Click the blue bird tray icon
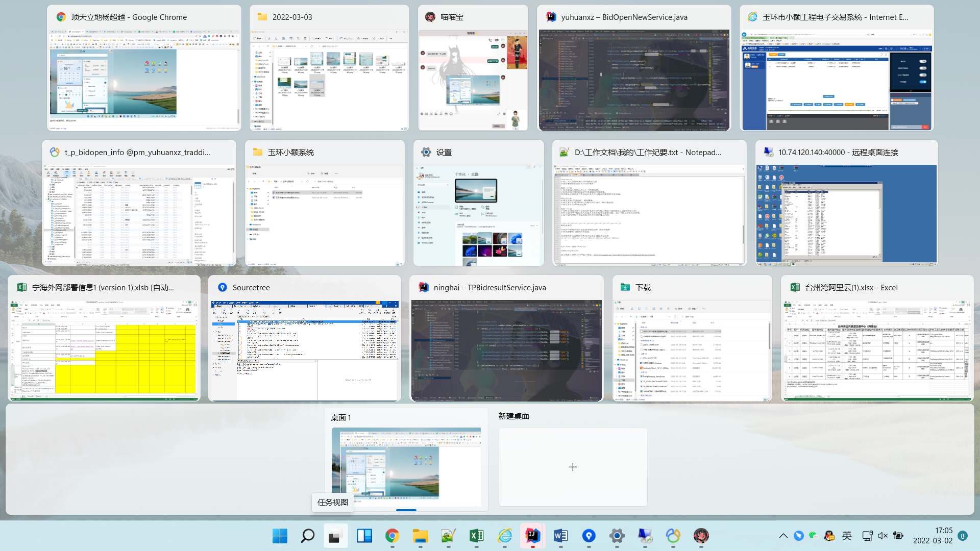980x551 pixels. [x=799, y=536]
